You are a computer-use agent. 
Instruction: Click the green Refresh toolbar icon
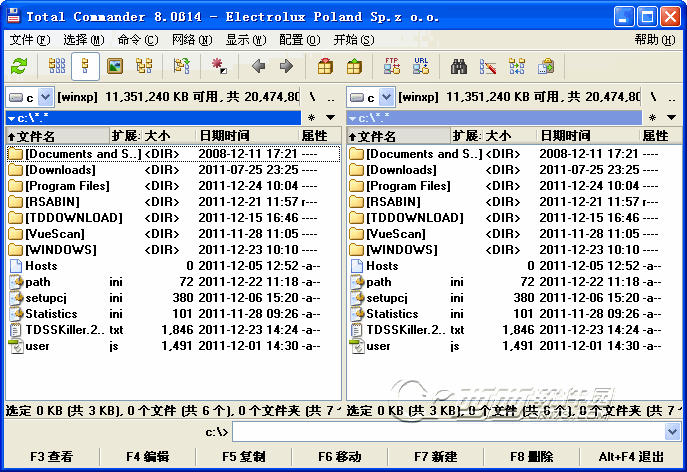(x=19, y=66)
